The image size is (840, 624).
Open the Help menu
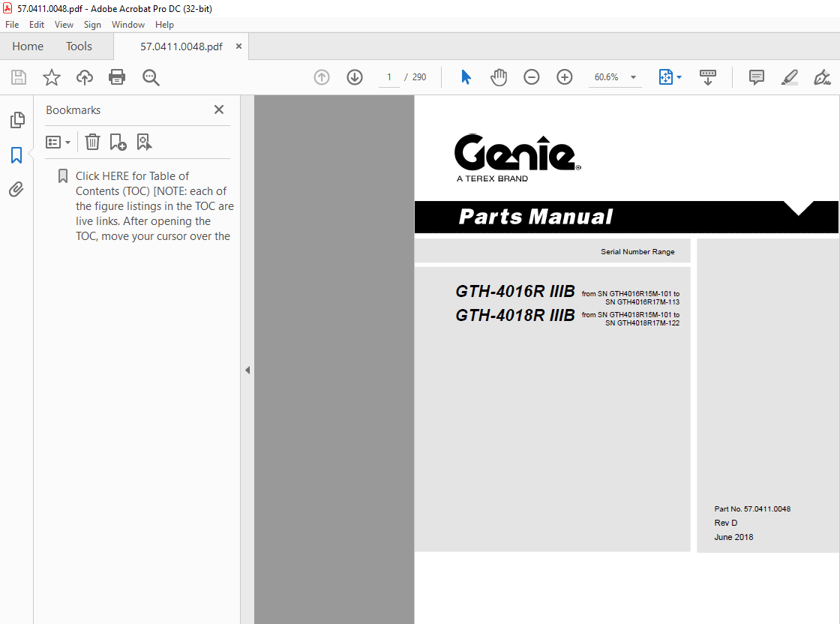164,25
